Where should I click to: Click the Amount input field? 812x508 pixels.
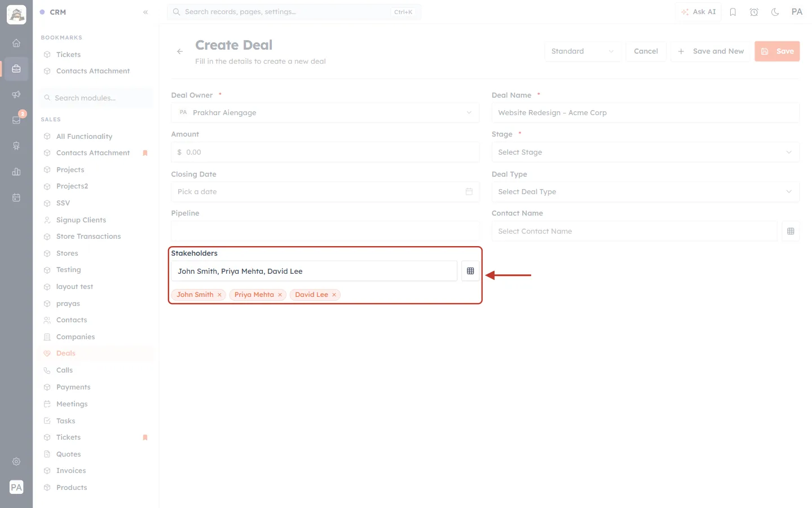click(325, 152)
